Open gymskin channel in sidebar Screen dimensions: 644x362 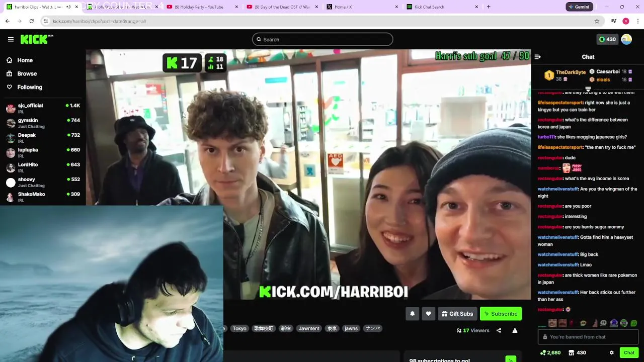[x=43, y=123]
